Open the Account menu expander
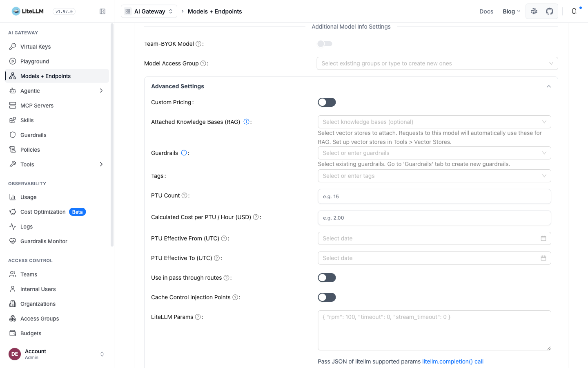588x368 pixels. (x=102, y=354)
